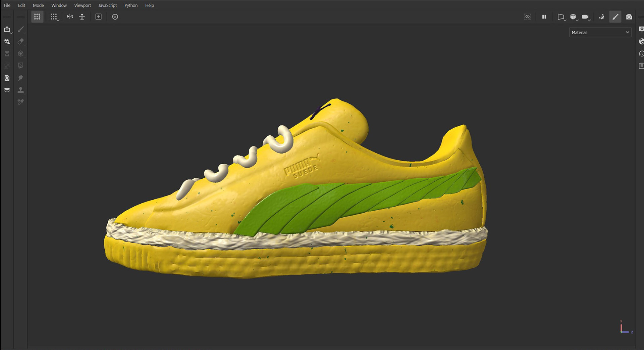Open the log list panel at right edge
This screenshot has height=350, width=644.
pyautogui.click(x=641, y=66)
